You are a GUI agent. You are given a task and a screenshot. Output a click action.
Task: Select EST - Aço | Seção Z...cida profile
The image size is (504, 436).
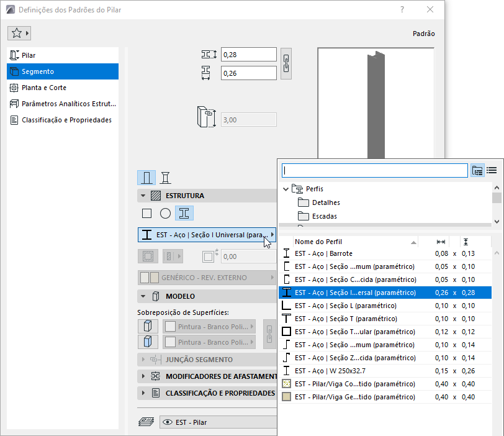click(385, 358)
